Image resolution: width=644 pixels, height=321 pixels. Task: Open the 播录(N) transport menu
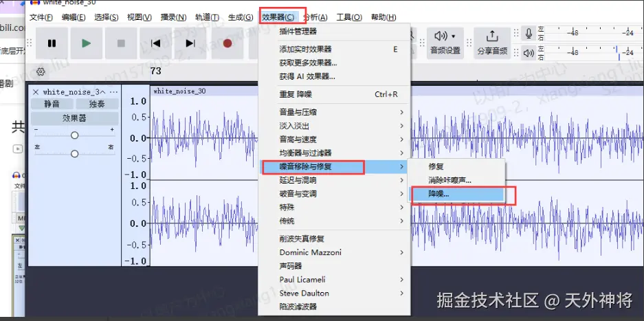173,17
